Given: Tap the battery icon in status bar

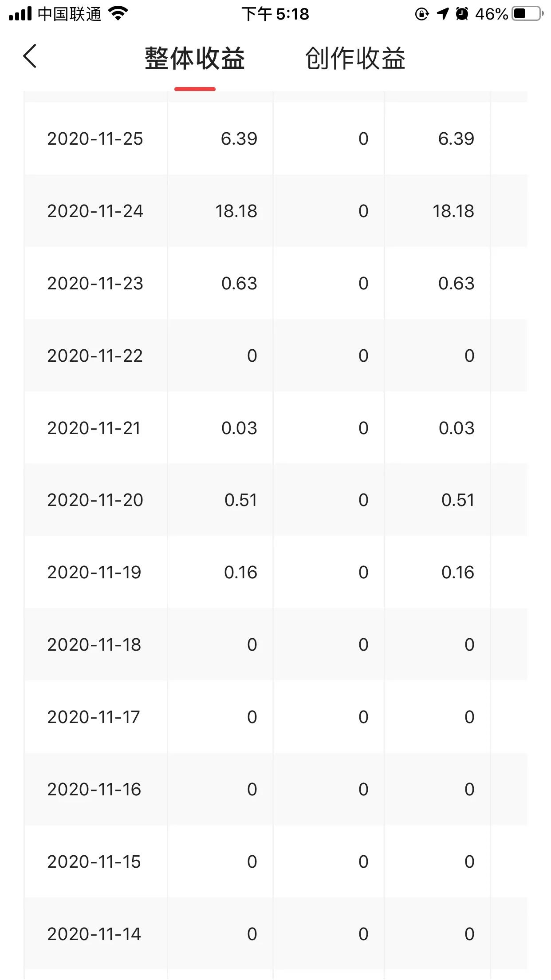Looking at the screenshot, I should 527,14.
